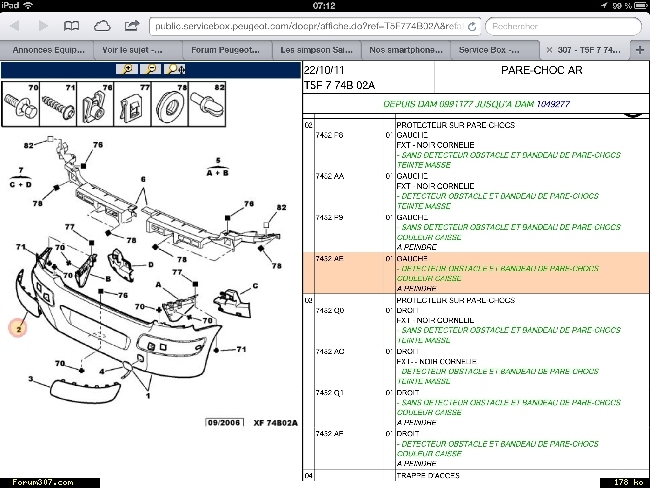Switch to the Annonces Equip... tab
Viewport: 650px width, 488px height.
pyautogui.click(x=47, y=50)
